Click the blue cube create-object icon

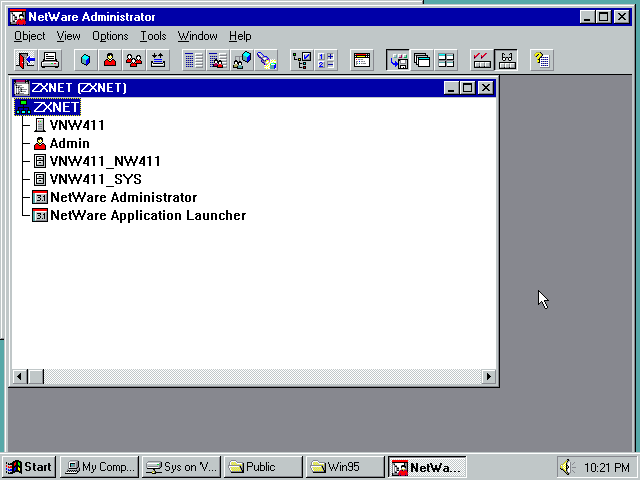(x=85, y=60)
